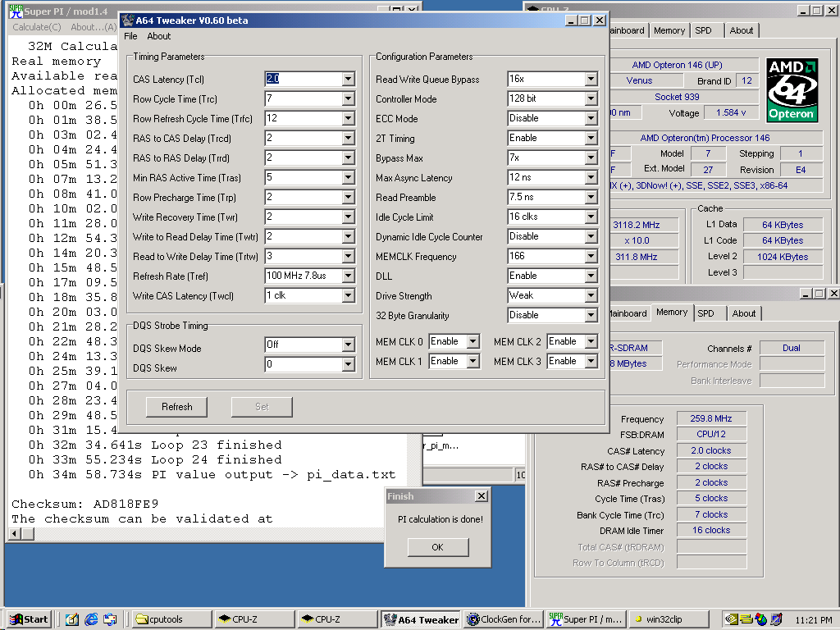
Task: Open the MEM CLK 0 dropdown
Action: 472,342
